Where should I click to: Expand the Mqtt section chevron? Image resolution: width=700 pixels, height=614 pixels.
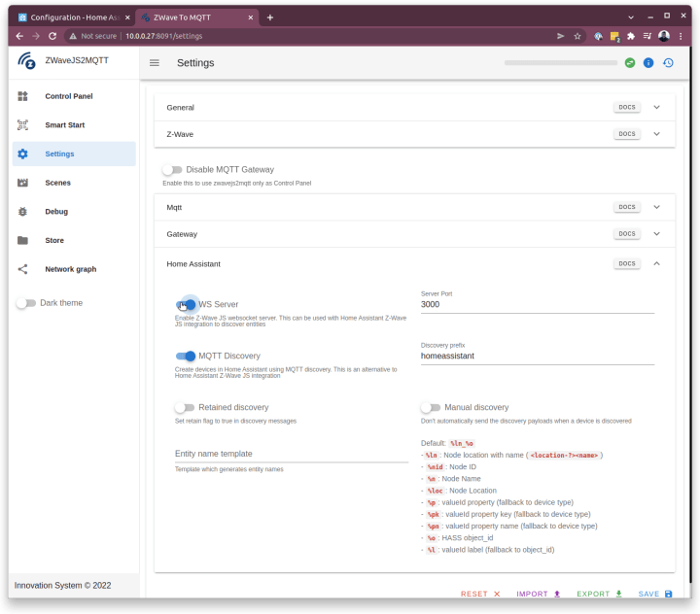pyautogui.click(x=656, y=207)
